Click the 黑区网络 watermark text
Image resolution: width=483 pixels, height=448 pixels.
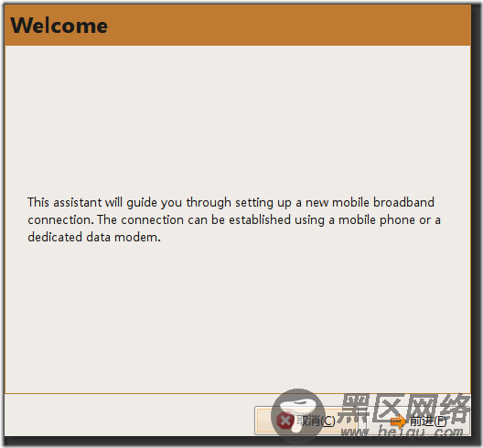tap(404, 408)
